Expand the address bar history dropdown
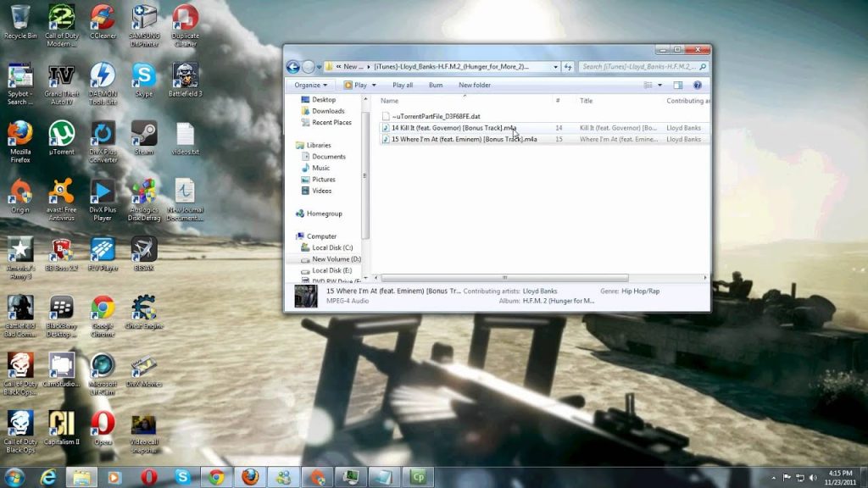This screenshot has height=488, width=868. 555,65
